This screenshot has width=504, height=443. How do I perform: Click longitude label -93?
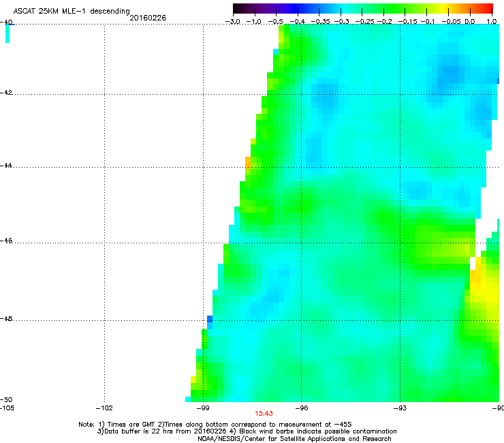point(400,408)
